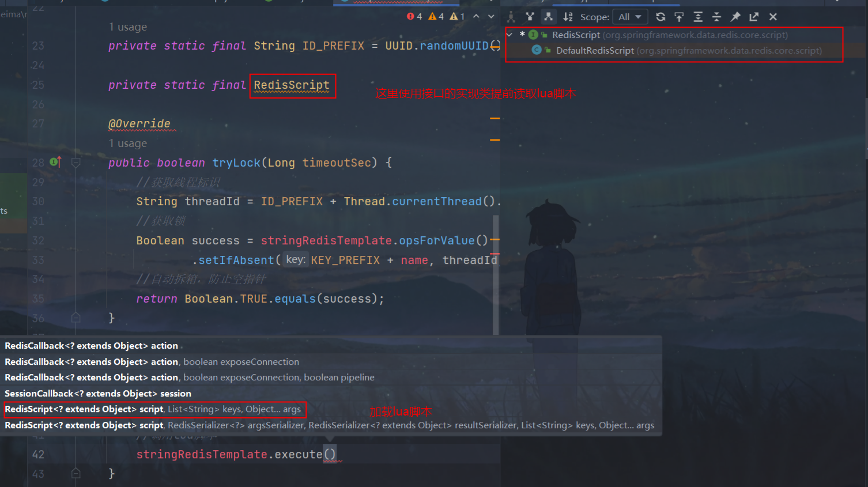Click the red error count indicator
Screen dimensions: 868x487
tap(414, 17)
